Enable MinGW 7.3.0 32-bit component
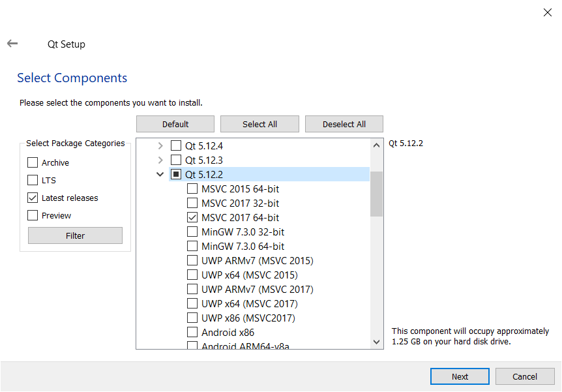Image resolution: width=562 pixels, height=392 pixels. pyautogui.click(x=192, y=232)
